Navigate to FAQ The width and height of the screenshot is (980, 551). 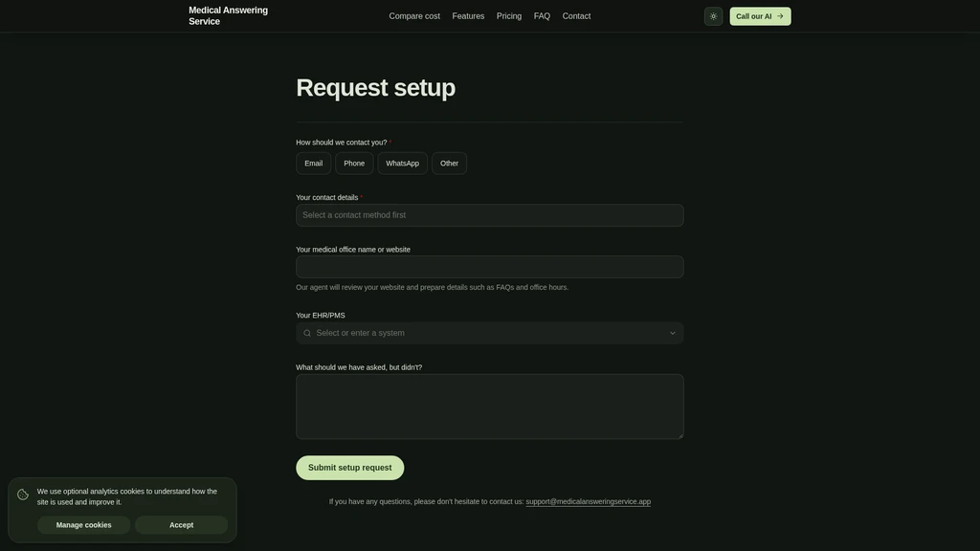(x=542, y=16)
